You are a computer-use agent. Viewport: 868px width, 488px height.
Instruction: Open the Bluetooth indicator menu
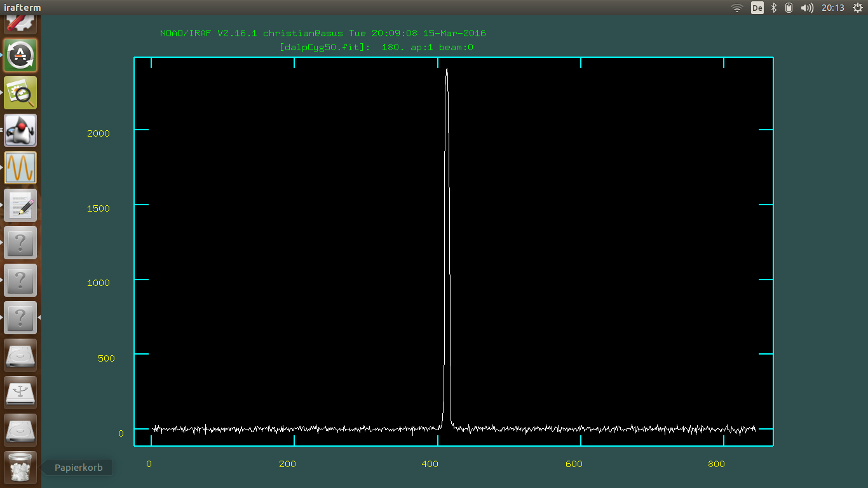click(774, 8)
